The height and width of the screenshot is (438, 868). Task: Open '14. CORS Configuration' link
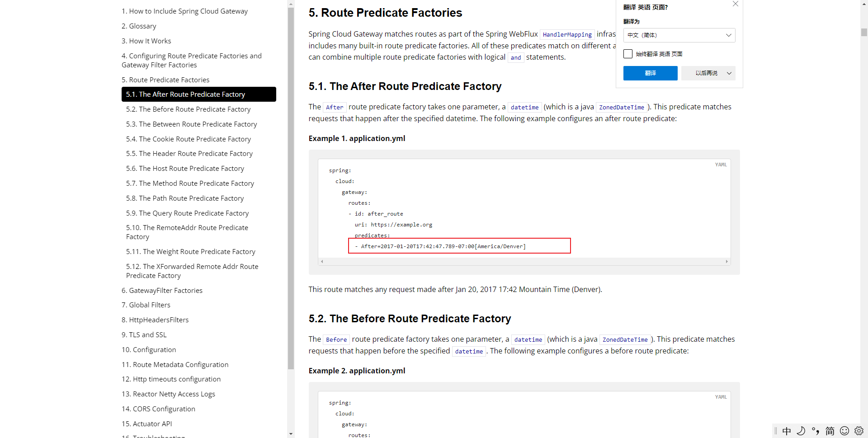[x=158, y=409]
